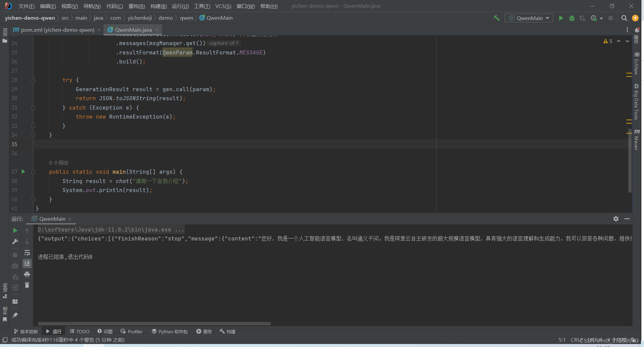Click the QwenMain class breadcrumb
The width and height of the screenshot is (644, 347).
(216, 18)
